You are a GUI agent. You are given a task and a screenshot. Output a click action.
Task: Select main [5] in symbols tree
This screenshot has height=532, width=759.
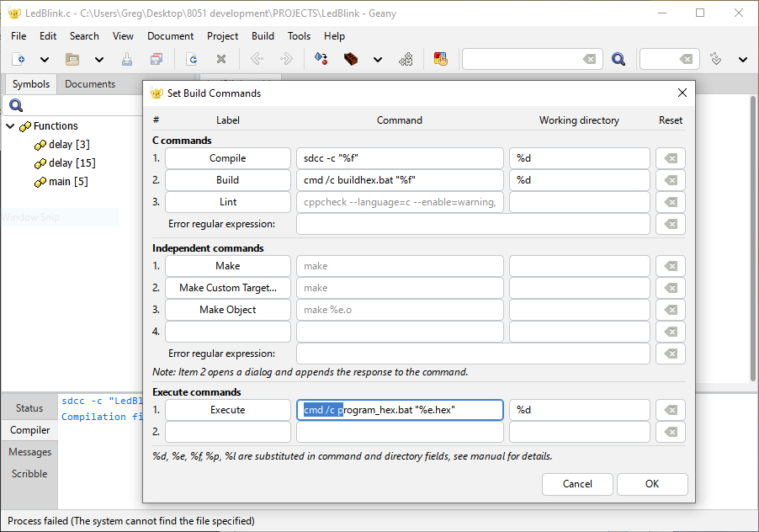68,182
